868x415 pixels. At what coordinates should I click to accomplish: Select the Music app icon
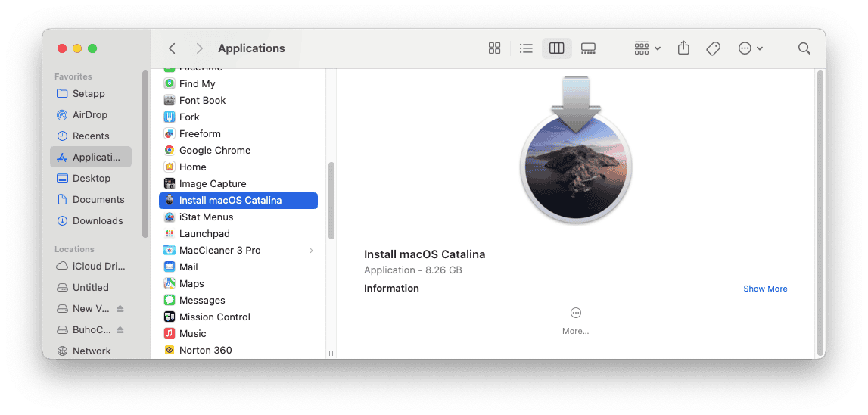170,333
